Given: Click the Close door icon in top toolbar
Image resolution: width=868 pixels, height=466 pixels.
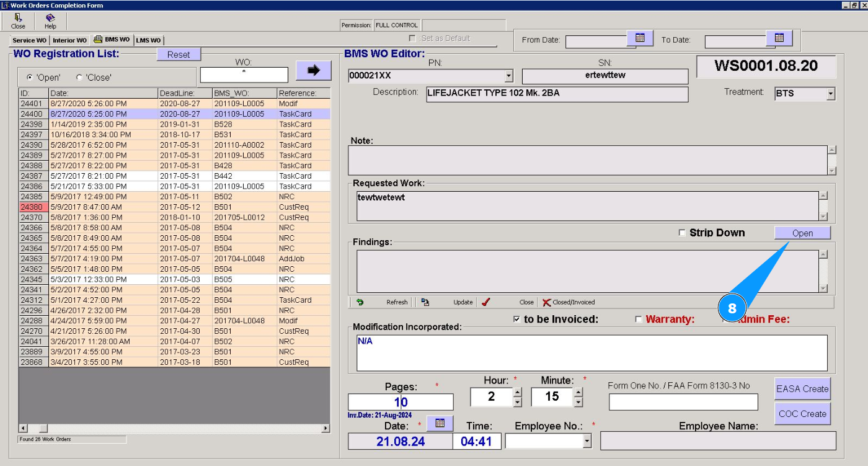Looking at the screenshot, I should (18, 18).
